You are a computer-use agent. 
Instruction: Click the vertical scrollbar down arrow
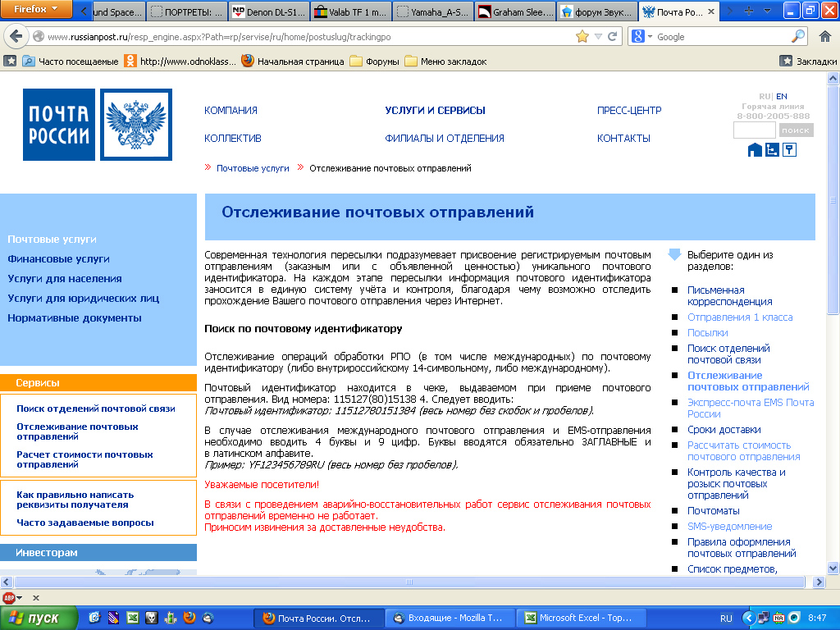tap(833, 568)
